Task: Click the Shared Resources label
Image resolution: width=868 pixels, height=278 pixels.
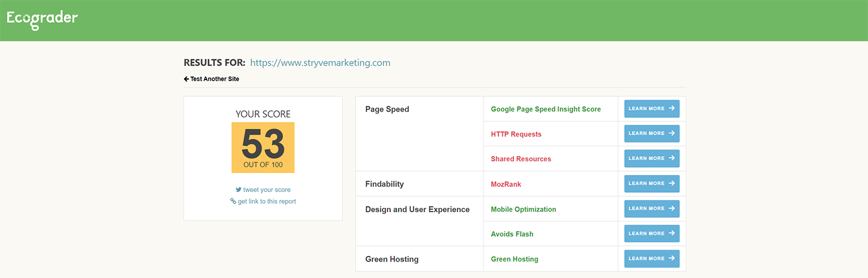Action: [521, 159]
